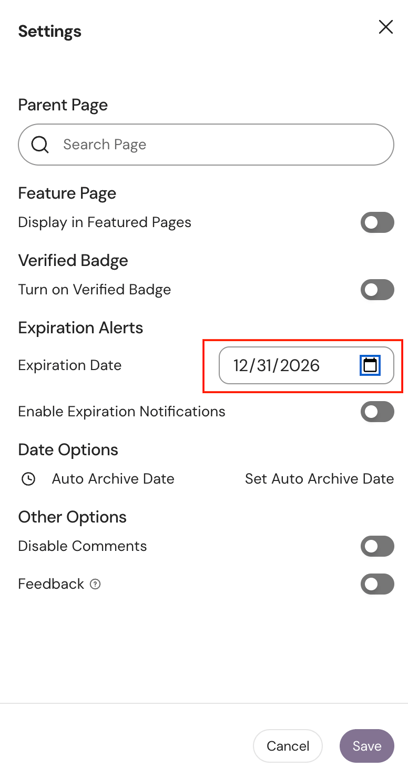
Task: Save the page settings
Action: (367, 746)
